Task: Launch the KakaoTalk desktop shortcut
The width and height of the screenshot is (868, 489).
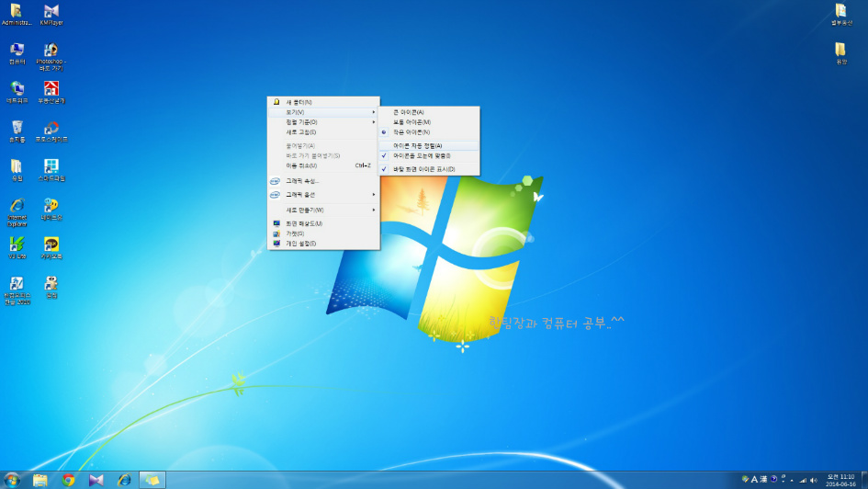Action: click(x=51, y=245)
